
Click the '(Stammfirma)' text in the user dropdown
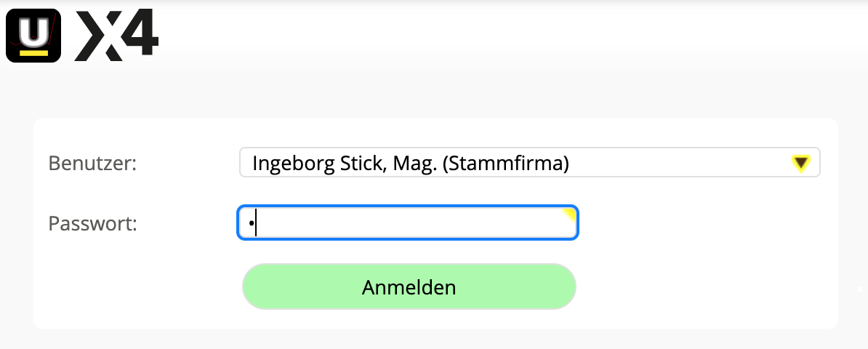[505, 164]
